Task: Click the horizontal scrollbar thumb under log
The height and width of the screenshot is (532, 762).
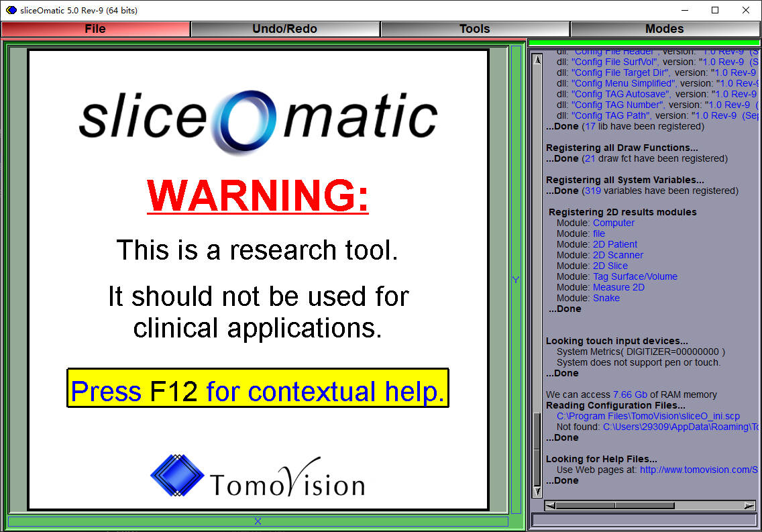Action: tap(615, 506)
